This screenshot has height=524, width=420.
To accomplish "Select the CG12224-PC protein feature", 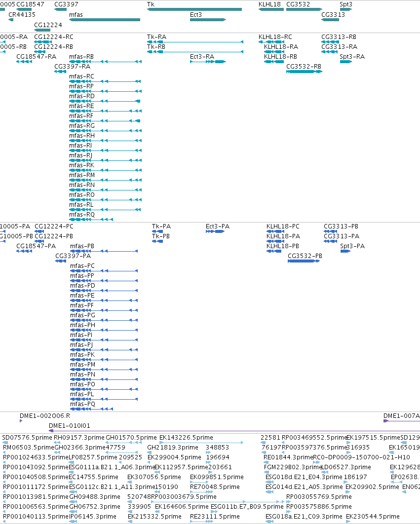I will pos(39,231).
